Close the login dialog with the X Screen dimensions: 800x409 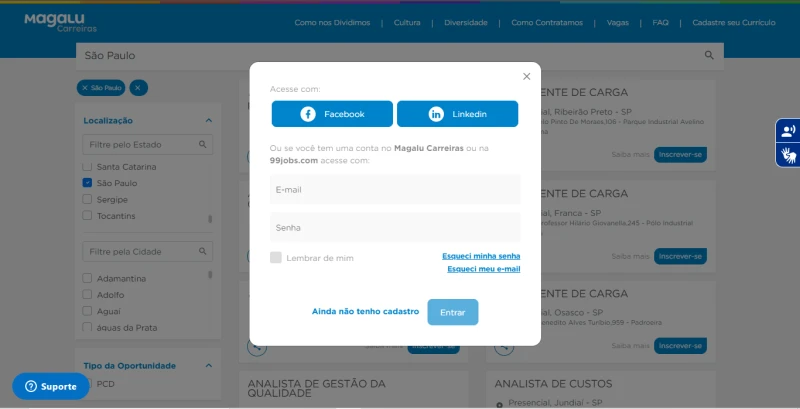(x=527, y=76)
